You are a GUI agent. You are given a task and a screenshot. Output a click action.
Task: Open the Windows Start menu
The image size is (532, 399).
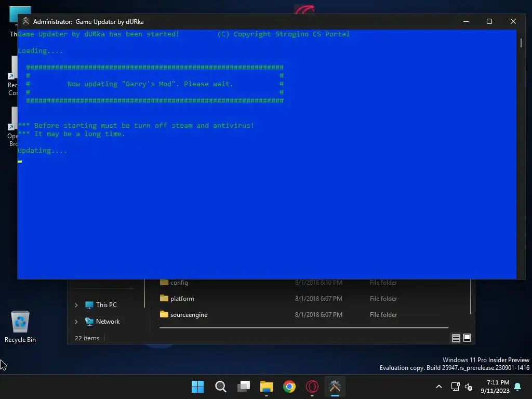tap(197, 387)
